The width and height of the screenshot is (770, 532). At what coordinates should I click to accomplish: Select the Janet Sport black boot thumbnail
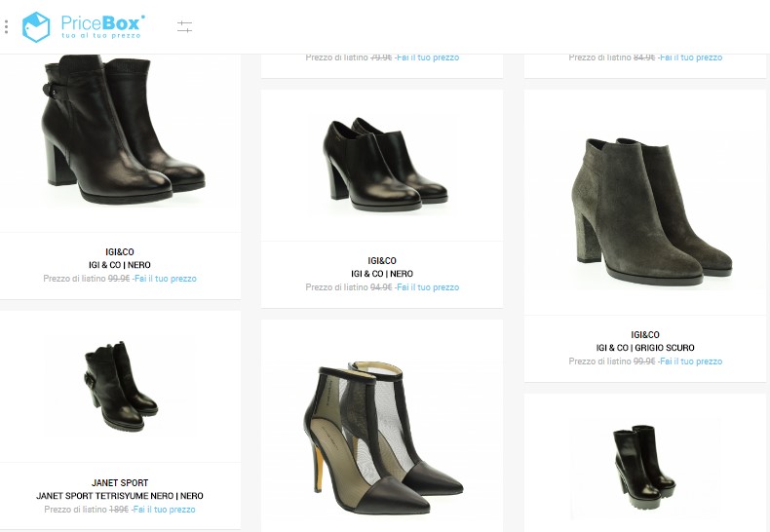click(x=121, y=387)
